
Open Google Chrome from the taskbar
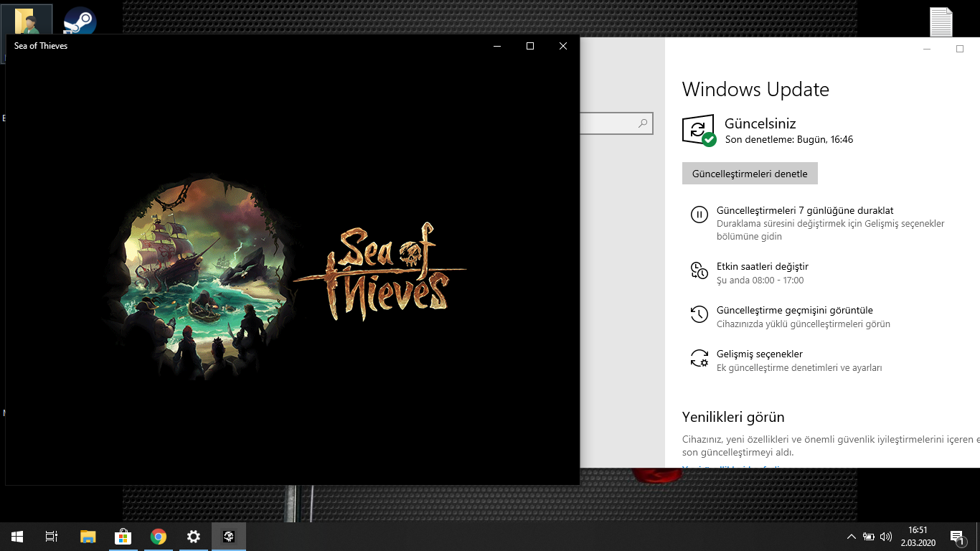[x=159, y=536]
